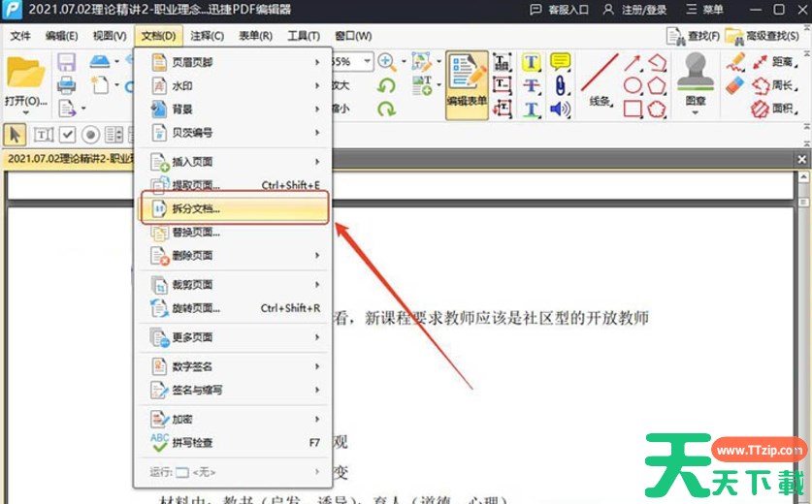
Task: Click the sound speaker annotation icon
Action: [560, 109]
